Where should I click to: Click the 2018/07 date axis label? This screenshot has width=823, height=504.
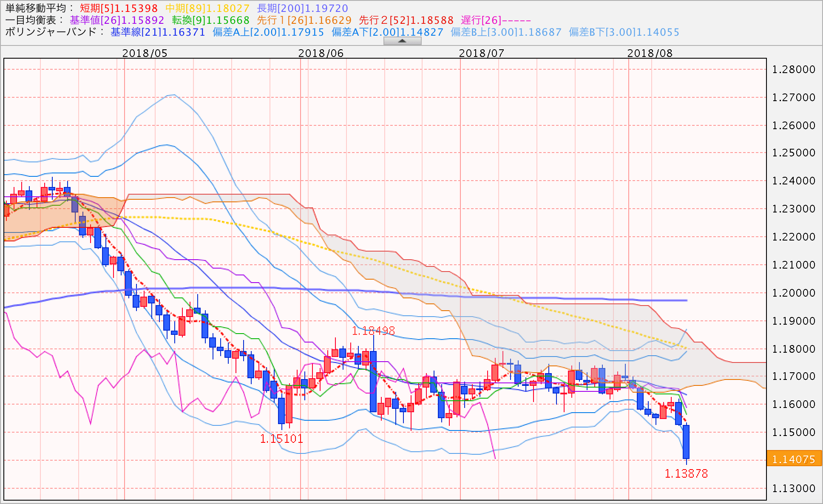[x=482, y=53]
